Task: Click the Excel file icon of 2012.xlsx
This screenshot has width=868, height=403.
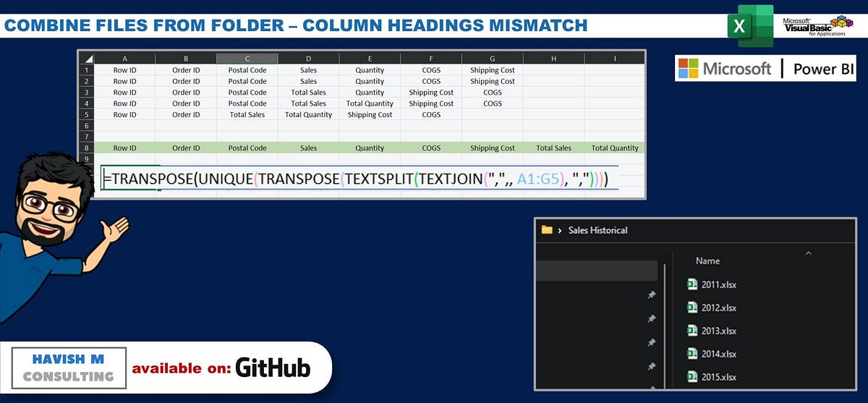Action: point(692,307)
